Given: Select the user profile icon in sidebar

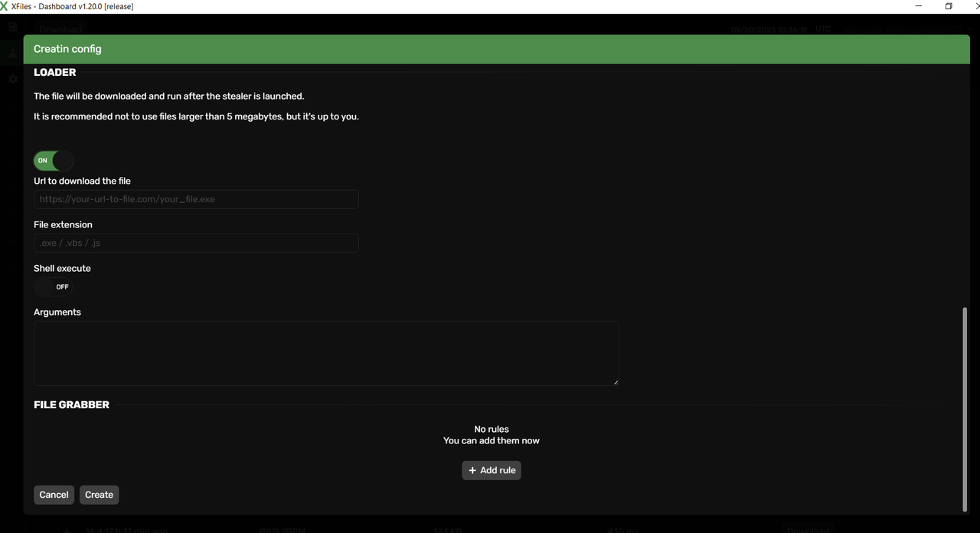Looking at the screenshot, I should [12, 54].
